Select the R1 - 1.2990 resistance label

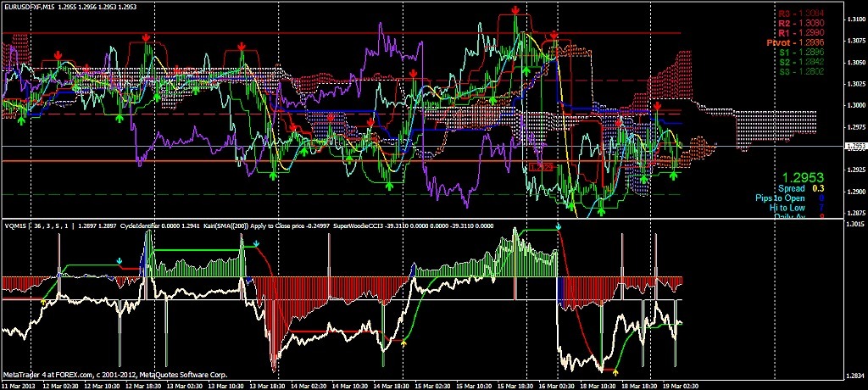pos(802,33)
